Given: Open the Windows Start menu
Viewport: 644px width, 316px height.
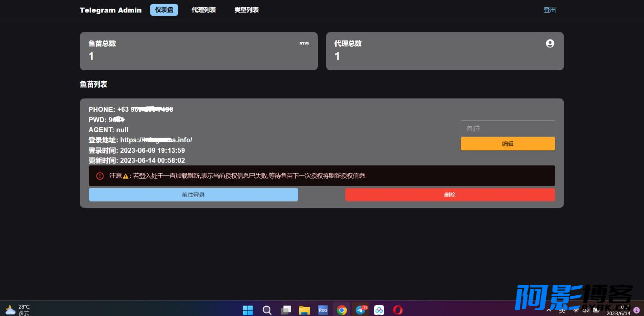Looking at the screenshot, I should tap(248, 310).
